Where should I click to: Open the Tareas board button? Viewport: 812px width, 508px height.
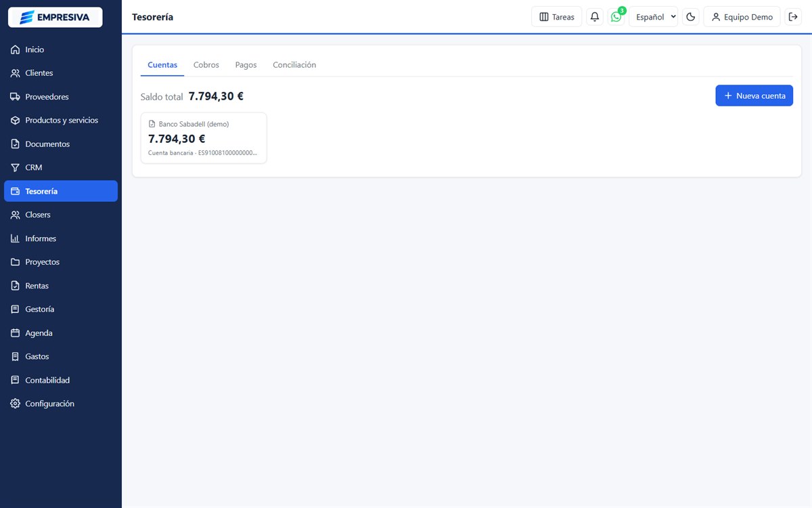coord(557,17)
